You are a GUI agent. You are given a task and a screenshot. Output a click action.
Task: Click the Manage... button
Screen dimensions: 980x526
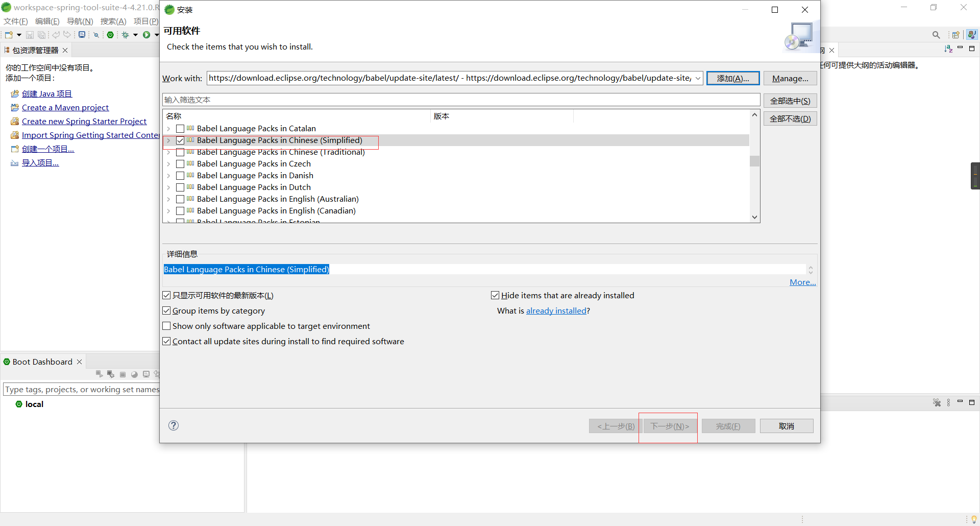point(790,78)
